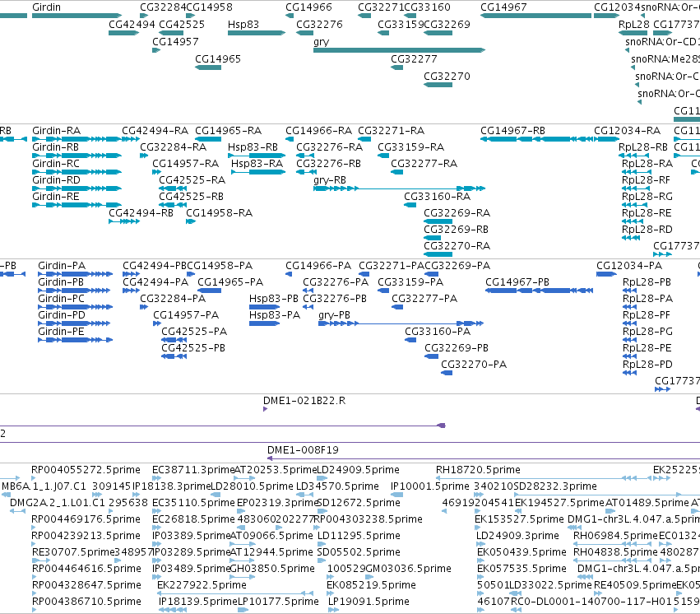Click EK057535.5prime EST label
The height and width of the screenshot is (614, 700).
[x=522, y=569]
